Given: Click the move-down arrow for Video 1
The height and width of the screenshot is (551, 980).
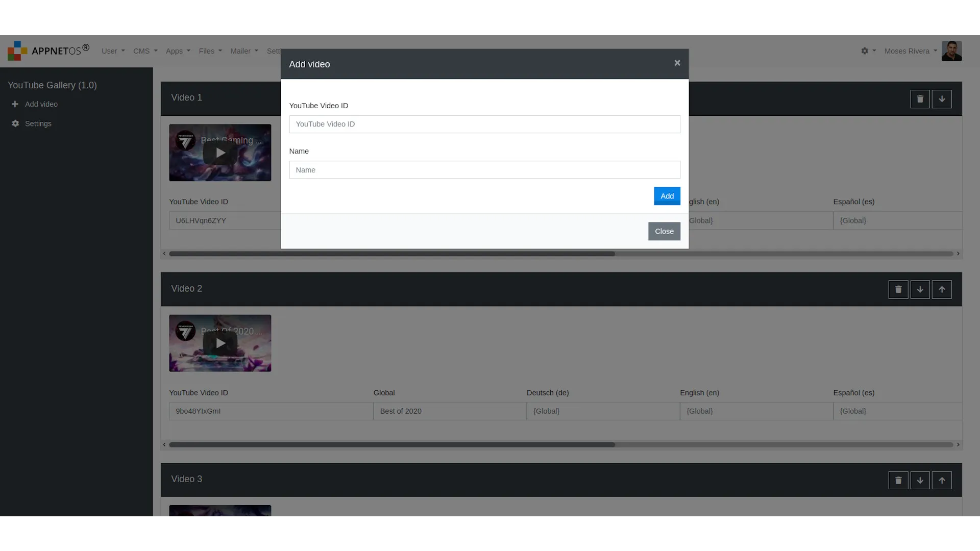Looking at the screenshot, I should click(x=942, y=99).
